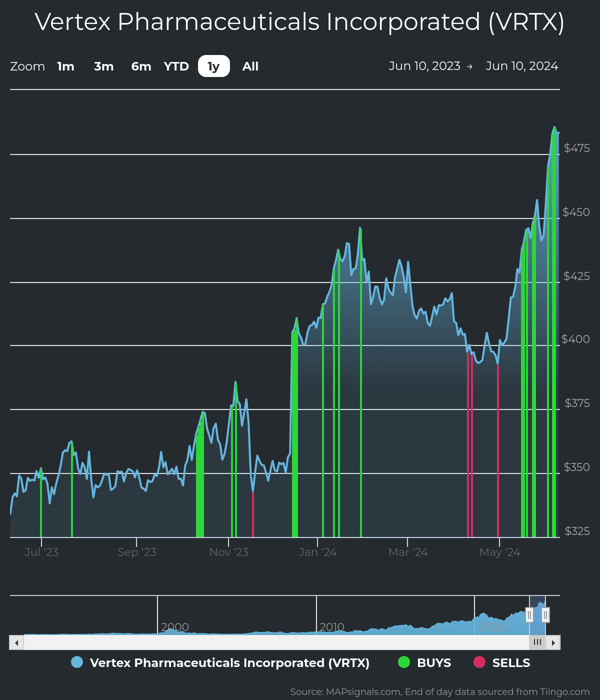Screen dimensions: 600x700
Task: Click the navigator's right range handle
Action: click(x=545, y=615)
